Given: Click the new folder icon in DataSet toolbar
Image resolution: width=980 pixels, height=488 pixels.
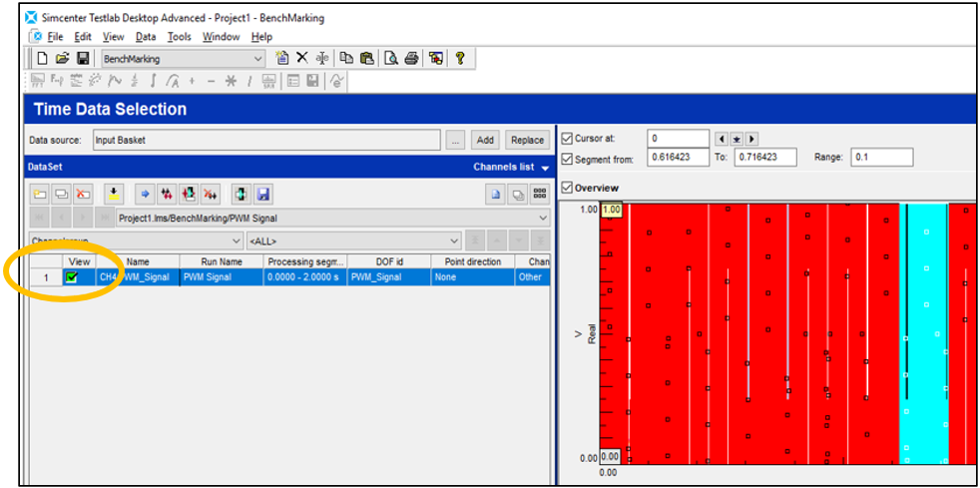Looking at the screenshot, I should (x=39, y=195).
